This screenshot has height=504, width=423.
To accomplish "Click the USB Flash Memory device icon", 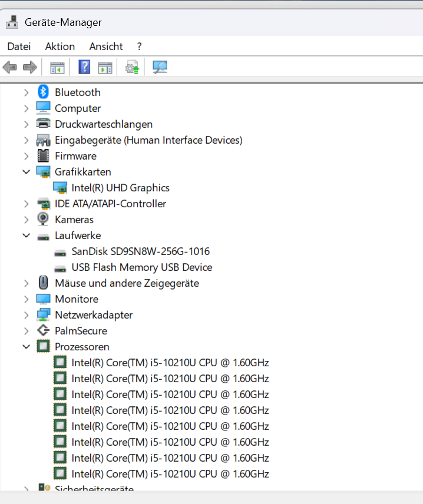I will [x=60, y=269].
